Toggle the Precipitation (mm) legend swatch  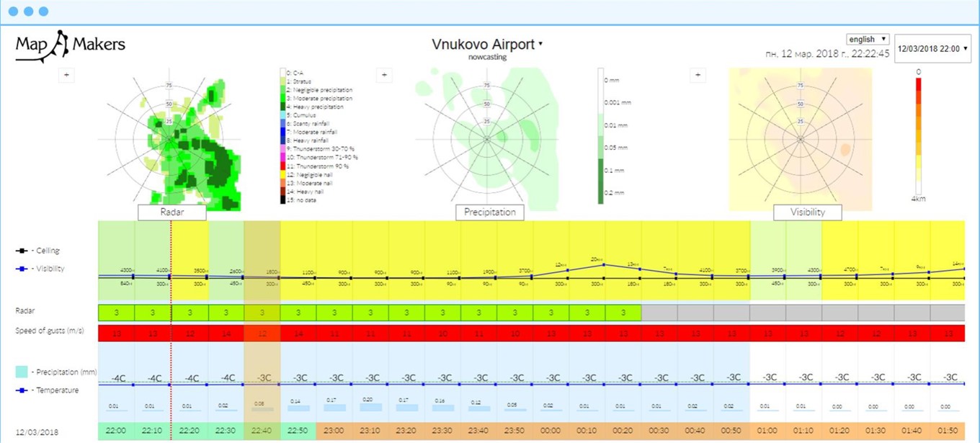point(22,372)
